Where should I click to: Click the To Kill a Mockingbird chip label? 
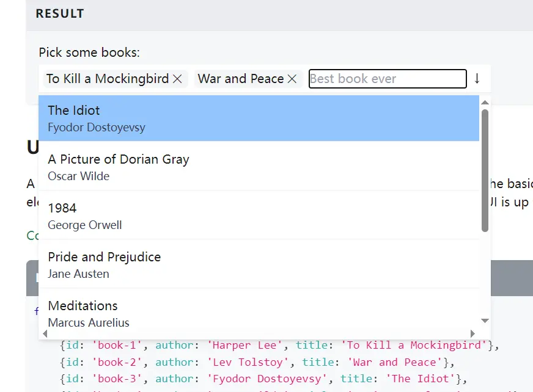point(108,79)
